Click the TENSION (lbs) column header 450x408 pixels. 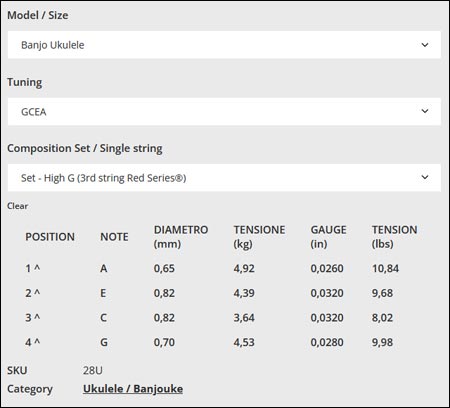point(395,237)
